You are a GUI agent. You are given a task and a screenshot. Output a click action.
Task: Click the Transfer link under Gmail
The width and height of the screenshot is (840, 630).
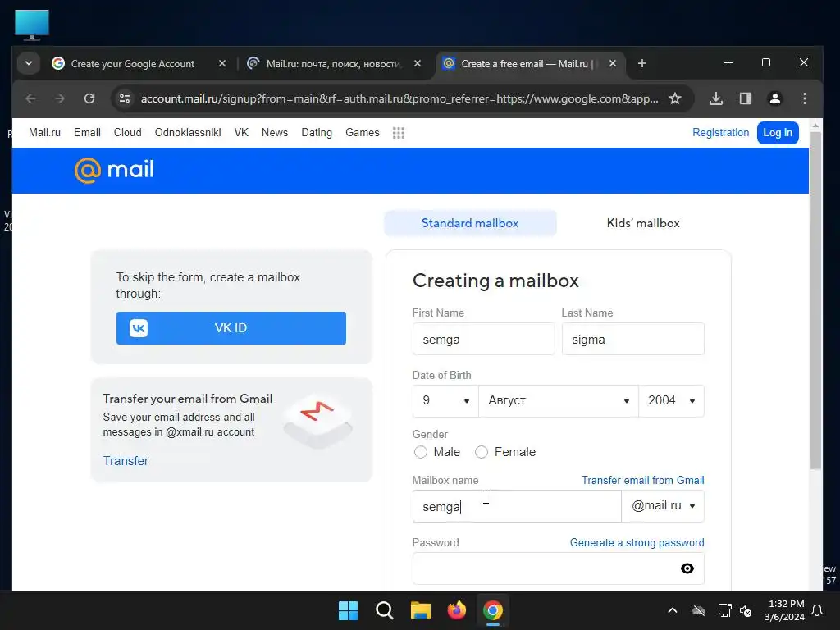point(126,461)
